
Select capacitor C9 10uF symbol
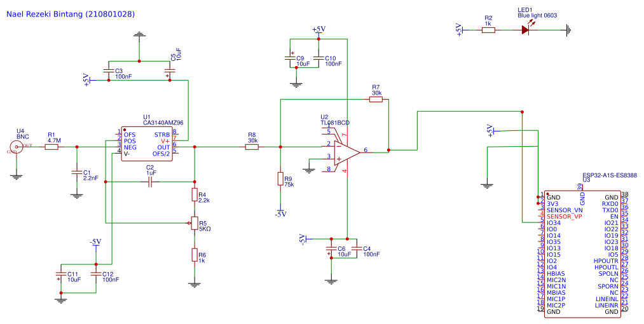pos(291,58)
